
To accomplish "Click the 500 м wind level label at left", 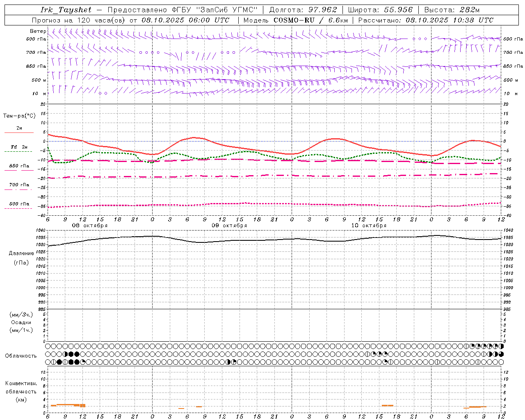I will [x=39, y=80].
